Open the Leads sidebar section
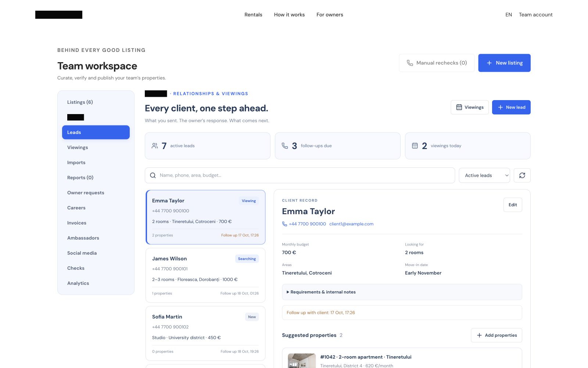 [x=96, y=132]
